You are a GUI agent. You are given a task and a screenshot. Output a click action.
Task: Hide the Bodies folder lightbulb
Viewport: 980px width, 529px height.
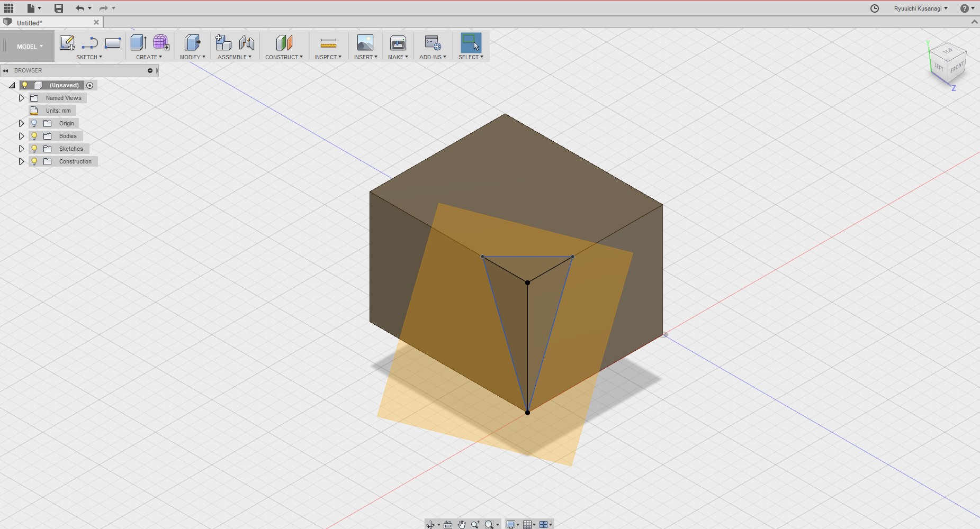[34, 135]
